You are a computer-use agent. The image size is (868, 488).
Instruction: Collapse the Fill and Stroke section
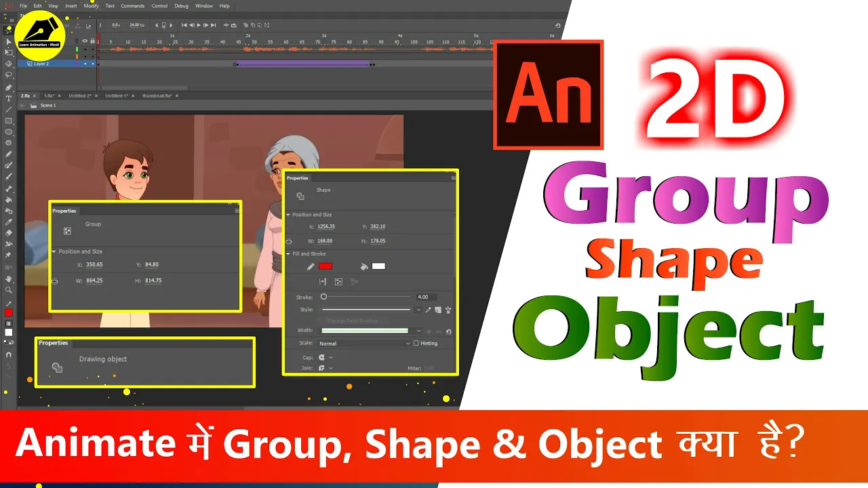point(288,254)
